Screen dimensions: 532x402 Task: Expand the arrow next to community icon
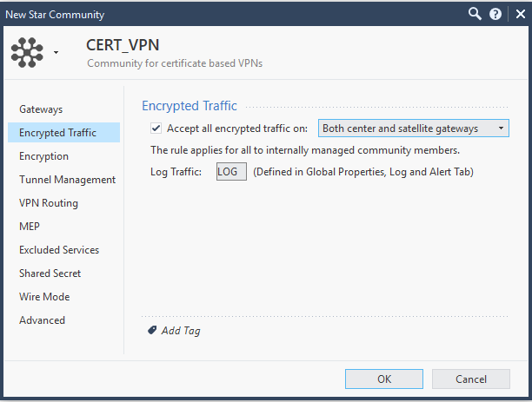[x=57, y=53]
